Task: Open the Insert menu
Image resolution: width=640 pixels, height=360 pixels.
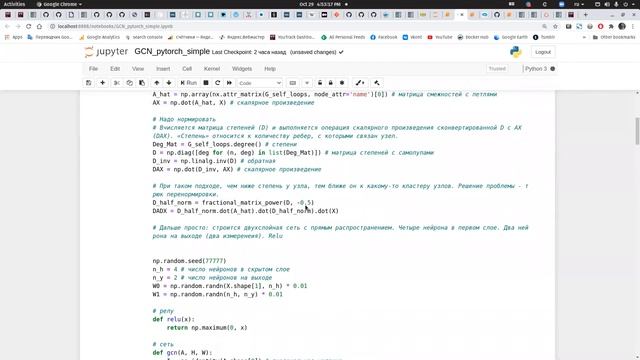Action: (x=163, y=69)
